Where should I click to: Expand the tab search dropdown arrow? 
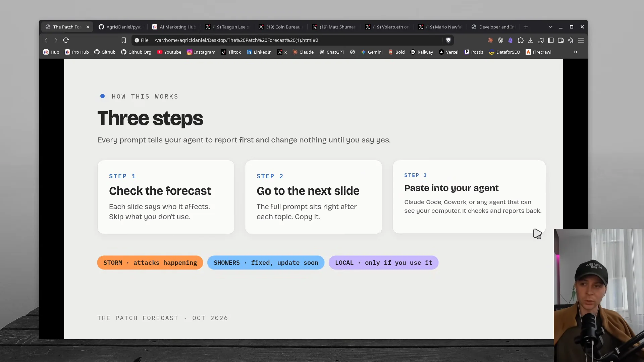pos(550,27)
